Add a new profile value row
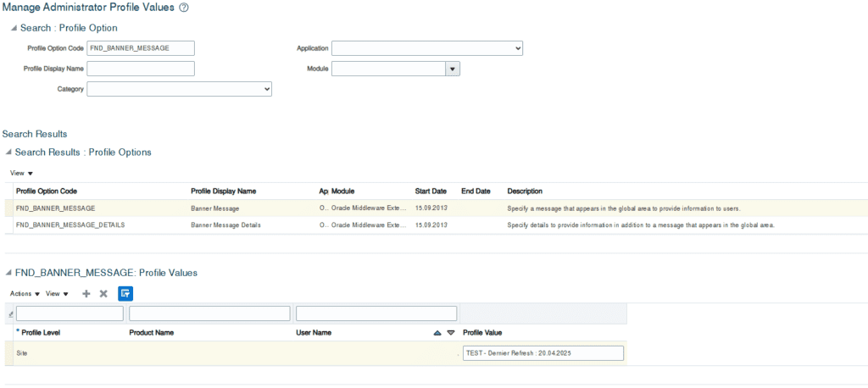The height and width of the screenshot is (388, 868). pyautogui.click(x=86, y=293)
